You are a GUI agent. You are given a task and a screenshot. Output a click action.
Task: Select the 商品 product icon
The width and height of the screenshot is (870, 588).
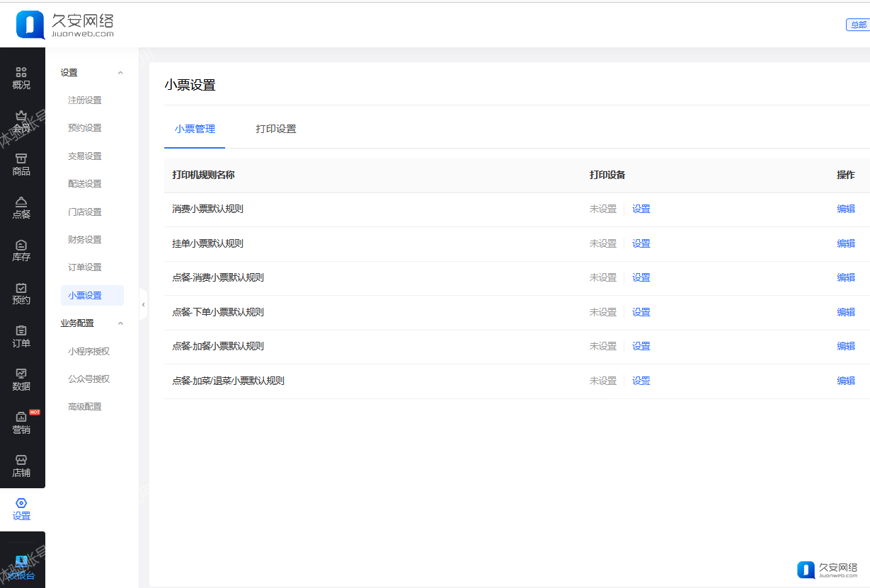coord(21,158)
